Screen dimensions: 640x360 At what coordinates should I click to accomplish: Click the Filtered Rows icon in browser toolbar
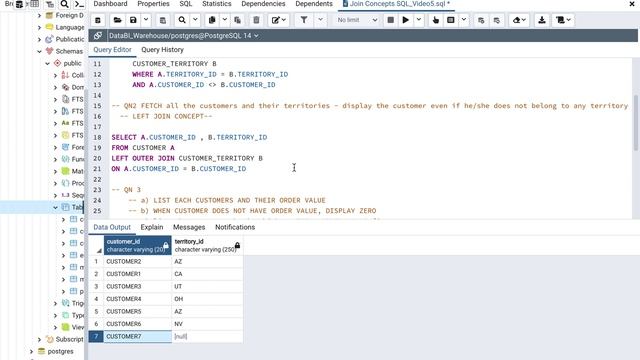[50, 4]
